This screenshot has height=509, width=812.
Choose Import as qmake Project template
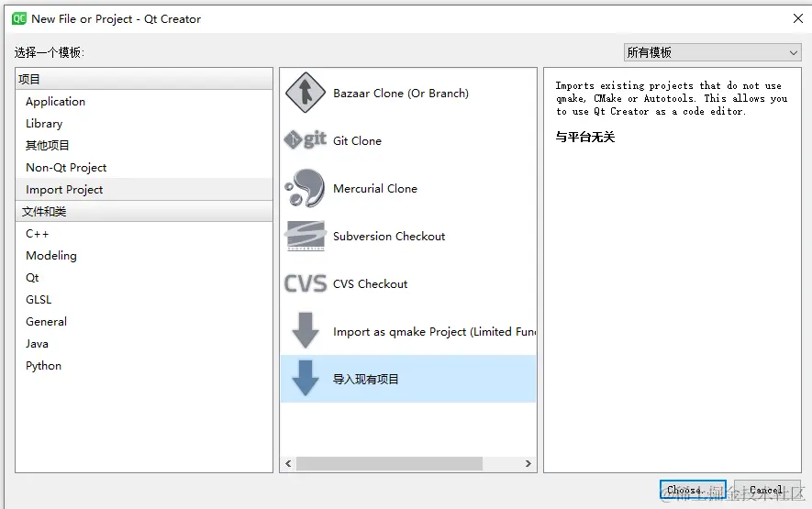pyautogui.click(x=408, y=331)
